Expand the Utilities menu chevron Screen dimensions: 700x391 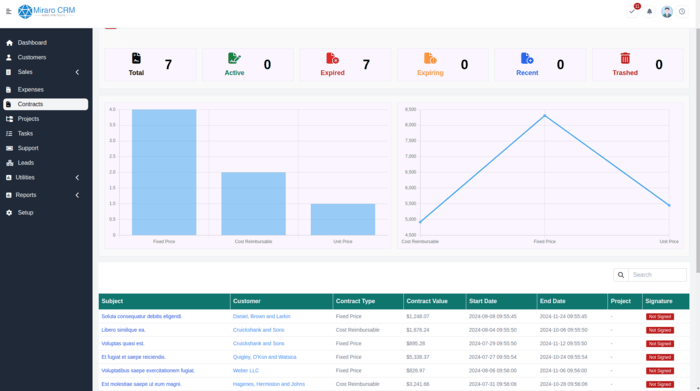point(77,178)
